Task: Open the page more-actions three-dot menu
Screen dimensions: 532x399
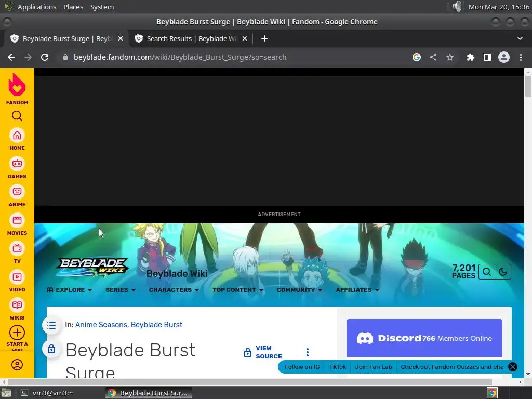Action: click(308, 352)
